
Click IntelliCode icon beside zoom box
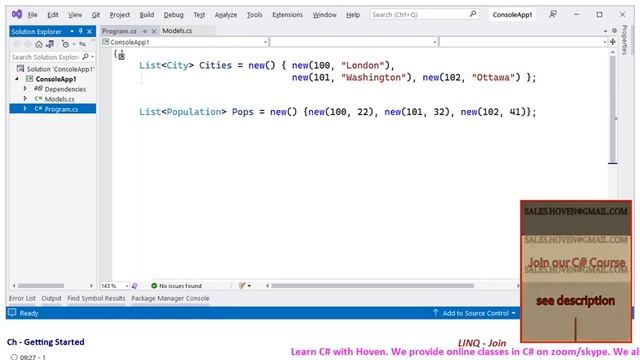[x=135, y=286]
